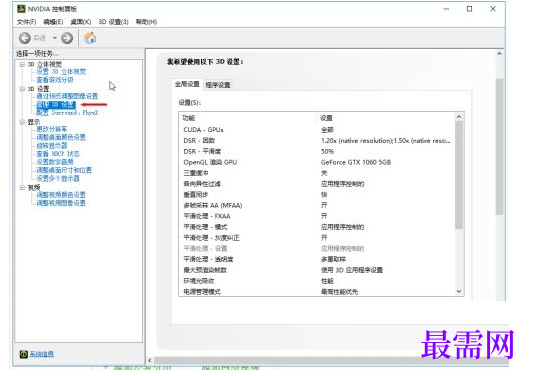Open the 3D 设置(3) menu
The width and height of the screenshot is (533, 376).
(114, 22)
